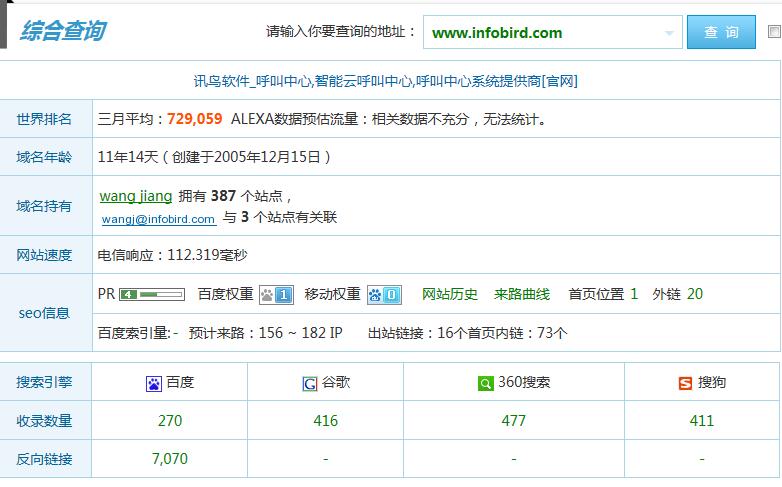Click the Baidu weight paw badge
The height and width of the screenshot is (487, 782).
coord(276,295)
